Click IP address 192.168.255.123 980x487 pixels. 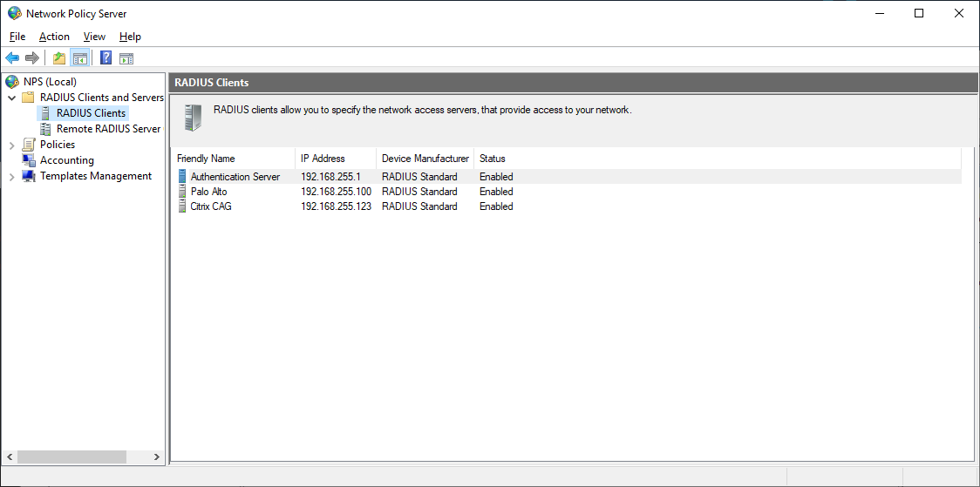pyautogui.click(x=337, y=206)
